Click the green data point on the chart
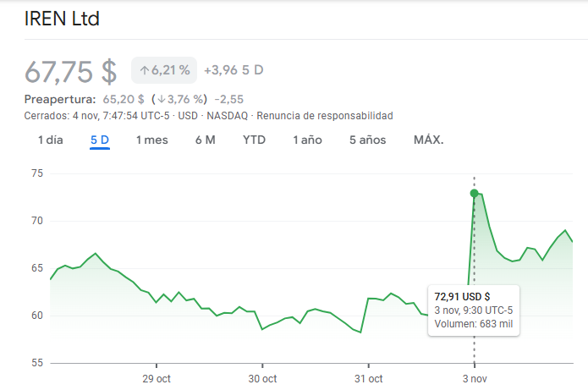 [474, 194]
